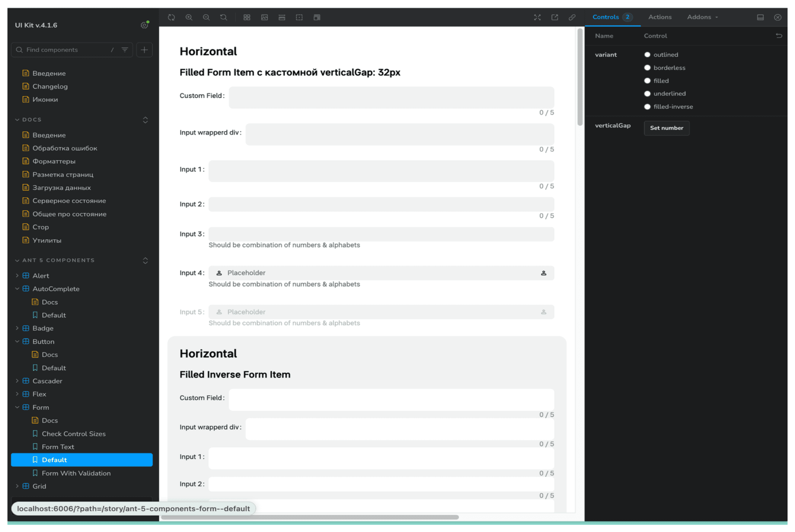Switch to the Actions tab

[660, 17]
